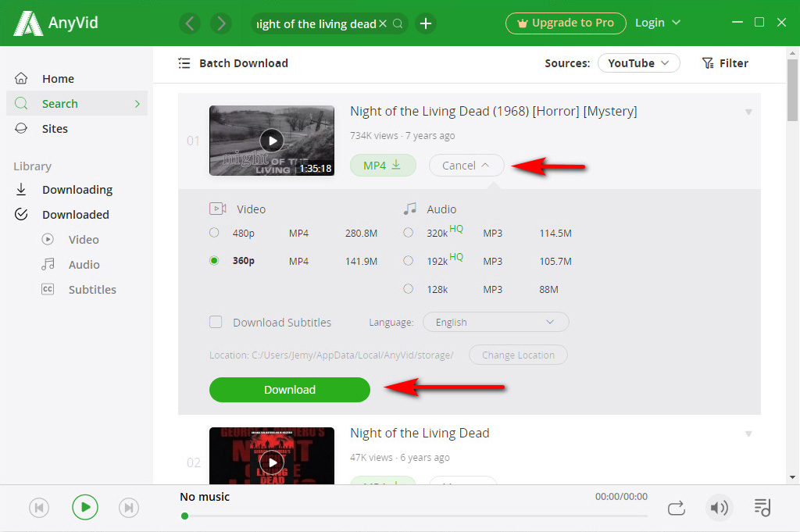Image resolution: width=800 pixels, height=532 pixels.
Task: Open Batch Download list icon
Action: [184, 63]
